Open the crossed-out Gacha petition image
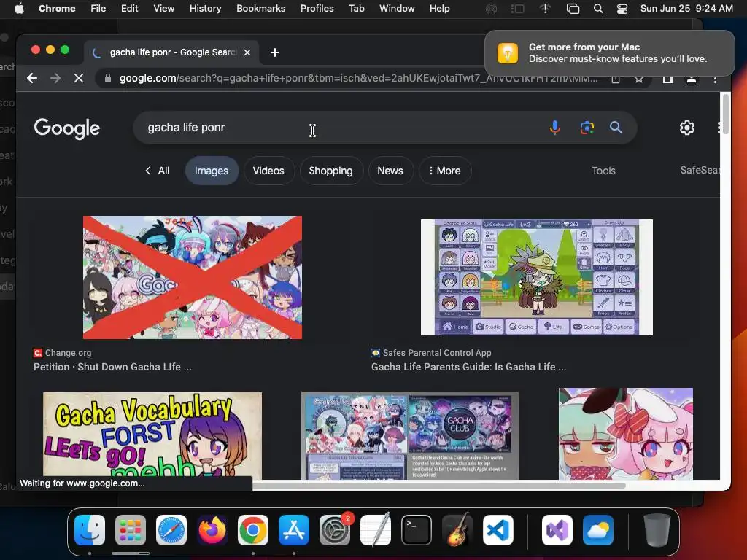The image size is (747, 560). (x=193, y=278)
